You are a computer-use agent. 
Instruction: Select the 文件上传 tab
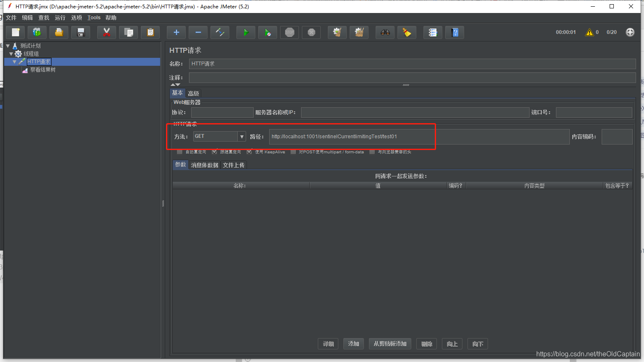[234, 165]
